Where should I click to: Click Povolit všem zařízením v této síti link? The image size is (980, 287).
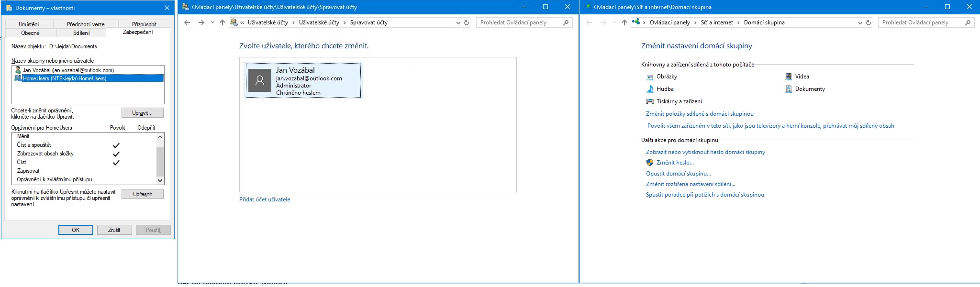click(770, 126)
